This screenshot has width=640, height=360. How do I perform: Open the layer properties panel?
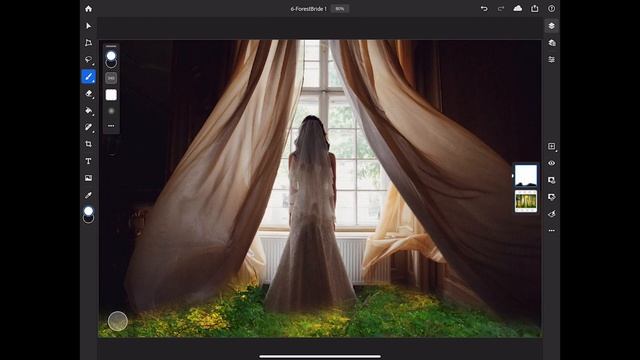point(551,60)
